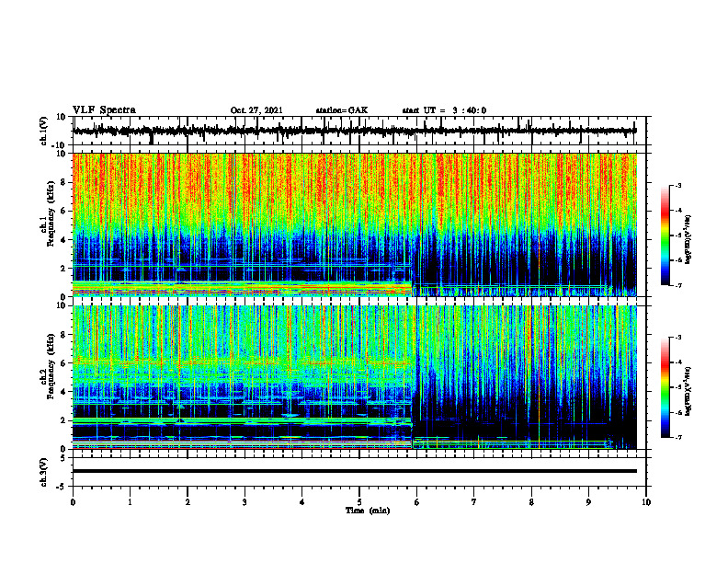Click the time axis tick label "6"
Image resolution: width=728 pixels, height=563 pixels.
pos(417,502)
